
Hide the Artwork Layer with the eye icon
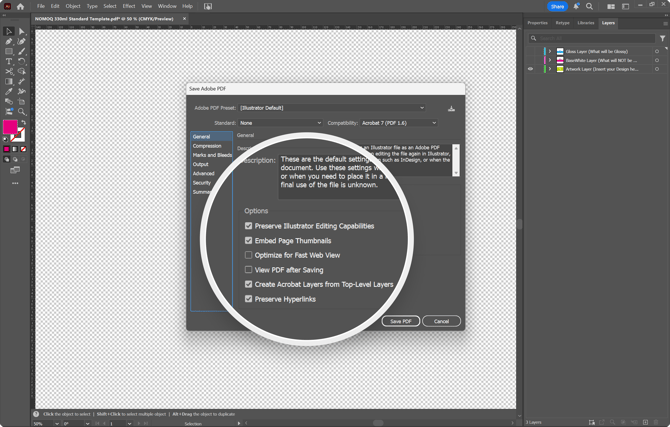531,69
